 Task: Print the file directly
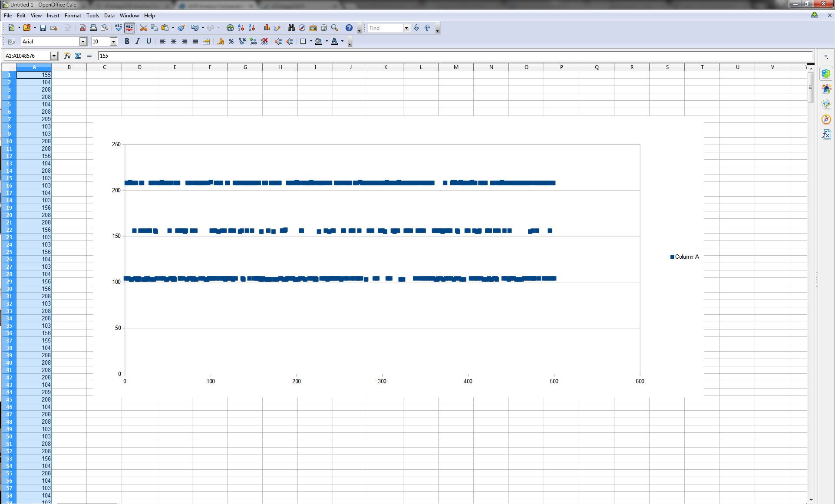(x=93, y=28)
